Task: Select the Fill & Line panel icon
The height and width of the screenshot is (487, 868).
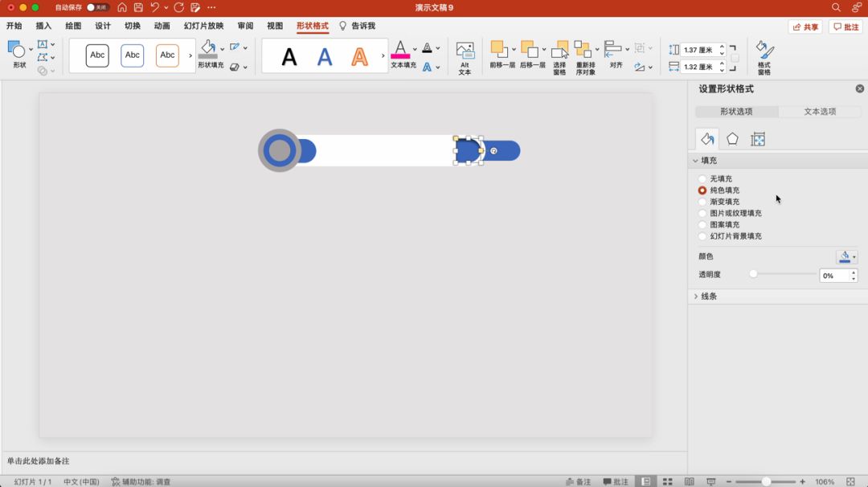Action: click(707, 139)
